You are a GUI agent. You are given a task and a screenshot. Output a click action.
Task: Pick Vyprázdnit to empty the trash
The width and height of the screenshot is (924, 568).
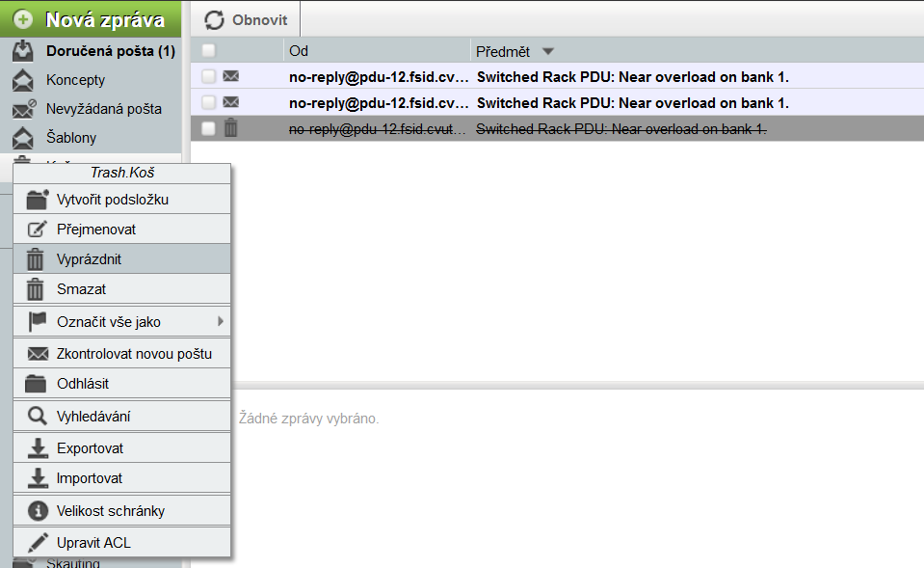(x=122, y=259)
